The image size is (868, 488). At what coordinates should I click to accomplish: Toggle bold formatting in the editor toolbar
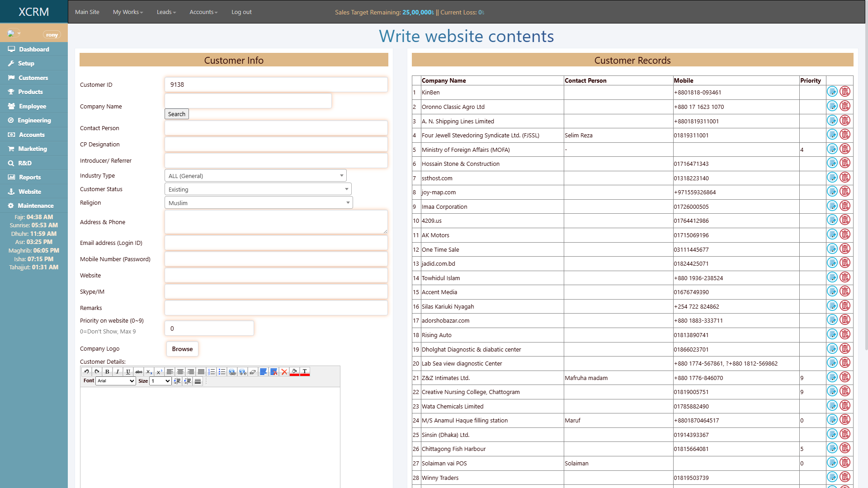(x=108, y=372)
